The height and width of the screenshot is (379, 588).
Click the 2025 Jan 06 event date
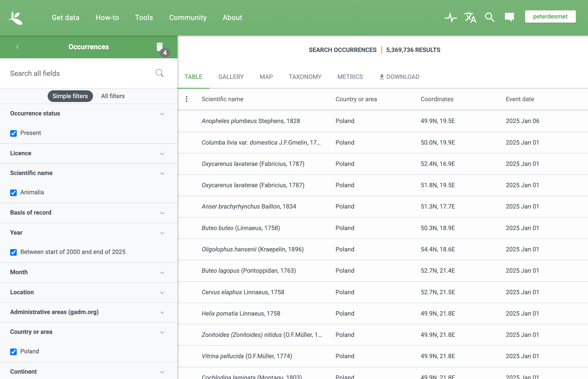522,121
